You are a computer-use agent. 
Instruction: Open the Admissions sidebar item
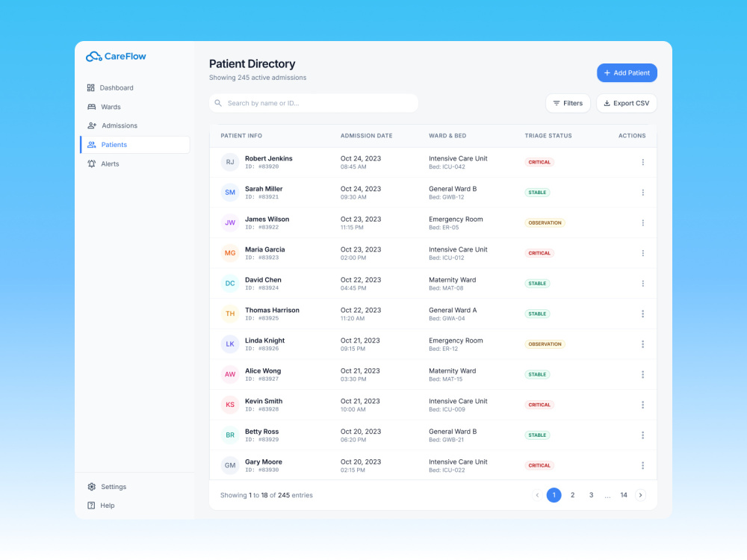point(113,125)
